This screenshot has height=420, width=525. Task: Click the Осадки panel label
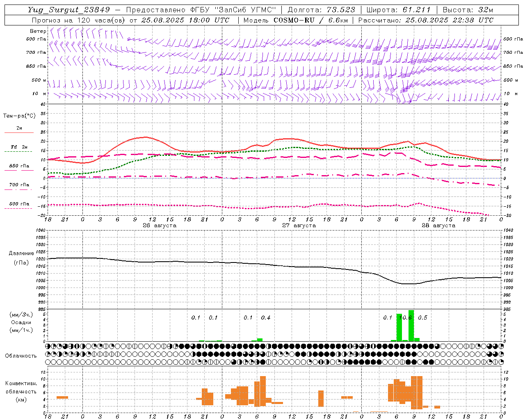[21, 322]
